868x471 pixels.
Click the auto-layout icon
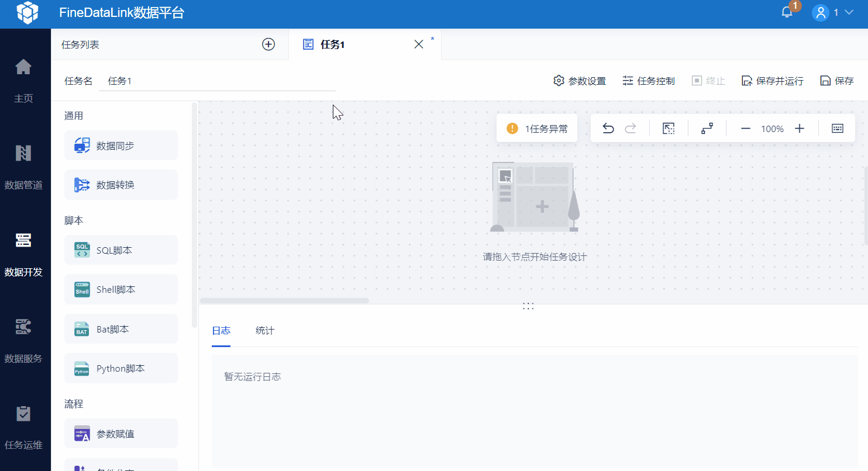(707, 129)
